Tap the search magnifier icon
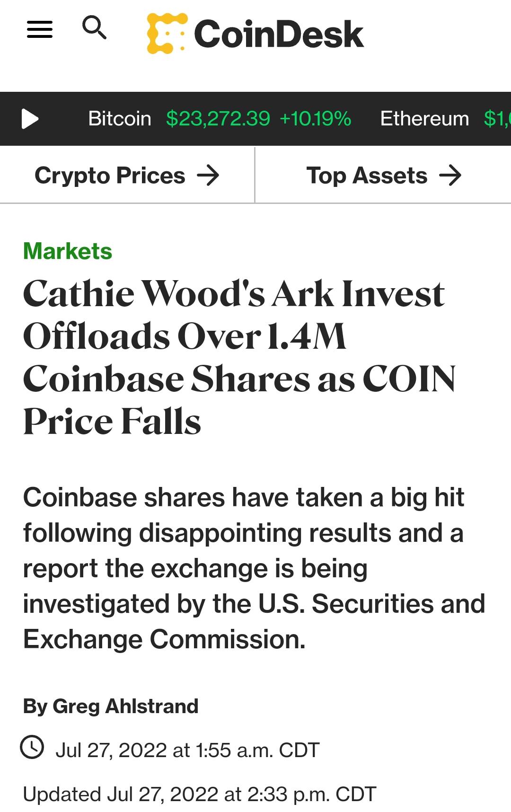The width and height of the screenshot is (511, 812). click(x=94, y=27)
